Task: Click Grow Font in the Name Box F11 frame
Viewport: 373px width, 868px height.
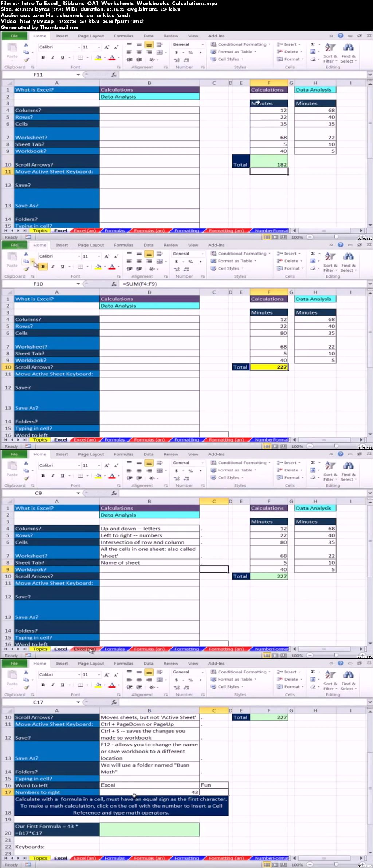Action: (x=107, y=47)
